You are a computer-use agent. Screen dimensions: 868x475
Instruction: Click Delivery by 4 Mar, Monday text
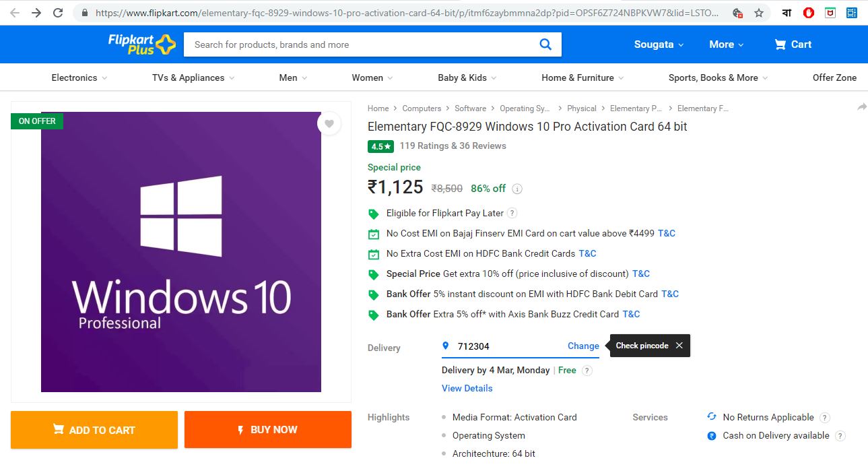(496, 370)
